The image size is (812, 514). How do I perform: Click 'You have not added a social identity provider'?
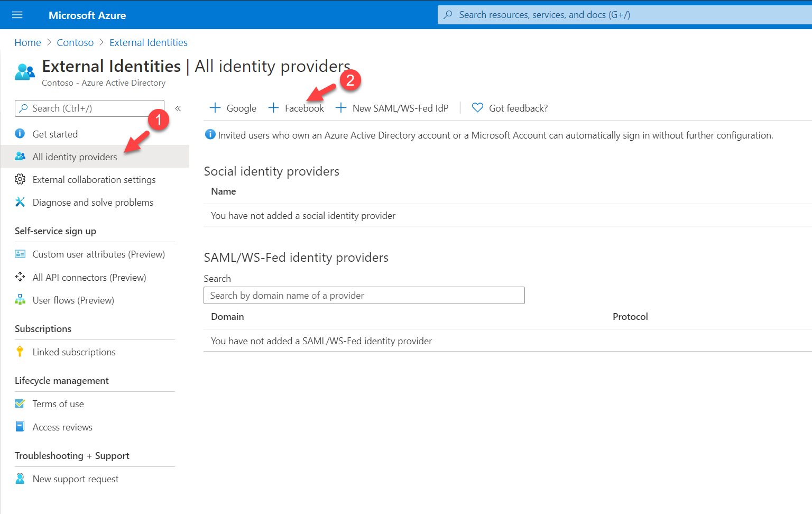point(303,216)
